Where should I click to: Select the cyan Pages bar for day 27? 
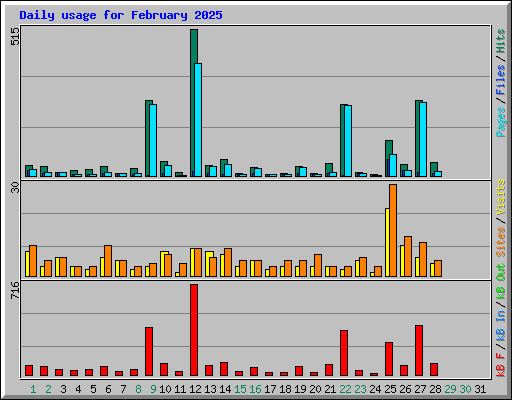[423, 139]
